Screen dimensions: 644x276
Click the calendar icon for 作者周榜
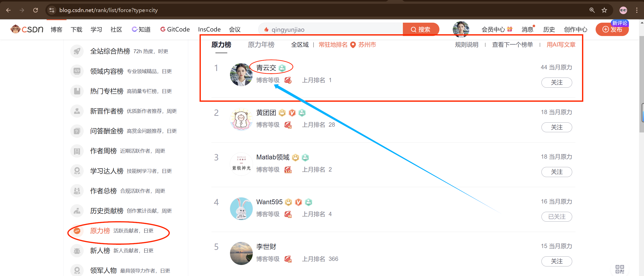click(x=77, y=151)
